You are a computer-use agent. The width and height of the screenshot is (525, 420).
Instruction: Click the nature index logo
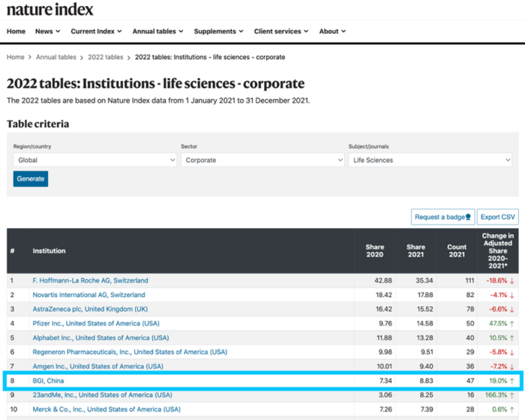coord(50,10)
